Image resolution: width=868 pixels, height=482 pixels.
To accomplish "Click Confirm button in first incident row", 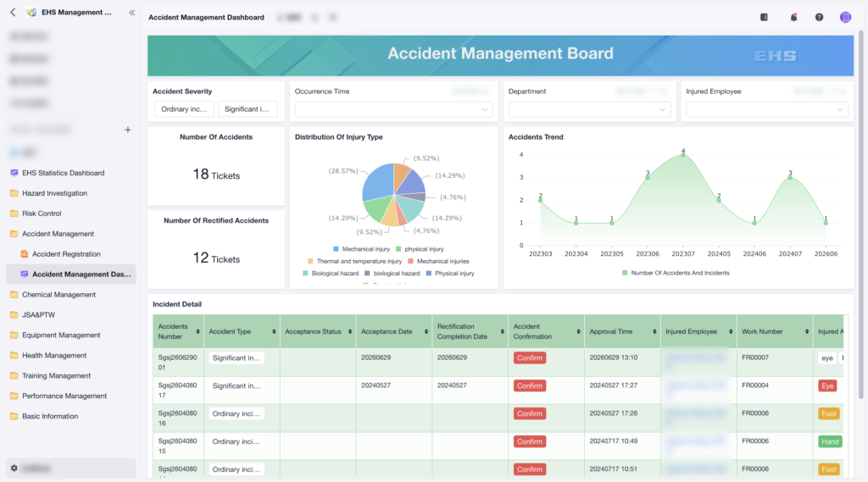I will [530, 358].
